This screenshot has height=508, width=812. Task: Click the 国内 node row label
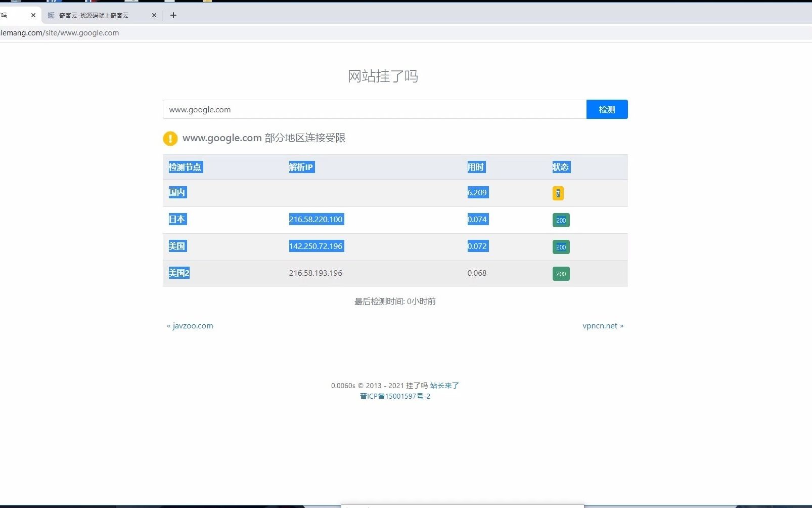coord(177,192)
